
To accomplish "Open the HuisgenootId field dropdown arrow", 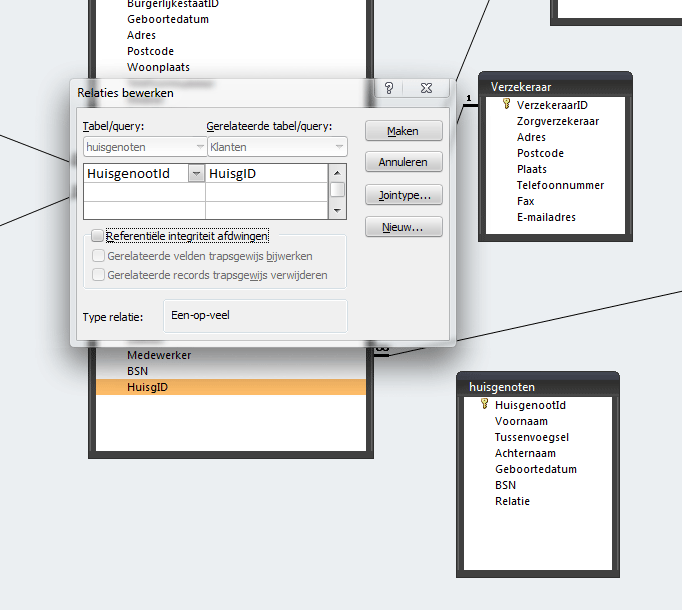I will 196,174.
